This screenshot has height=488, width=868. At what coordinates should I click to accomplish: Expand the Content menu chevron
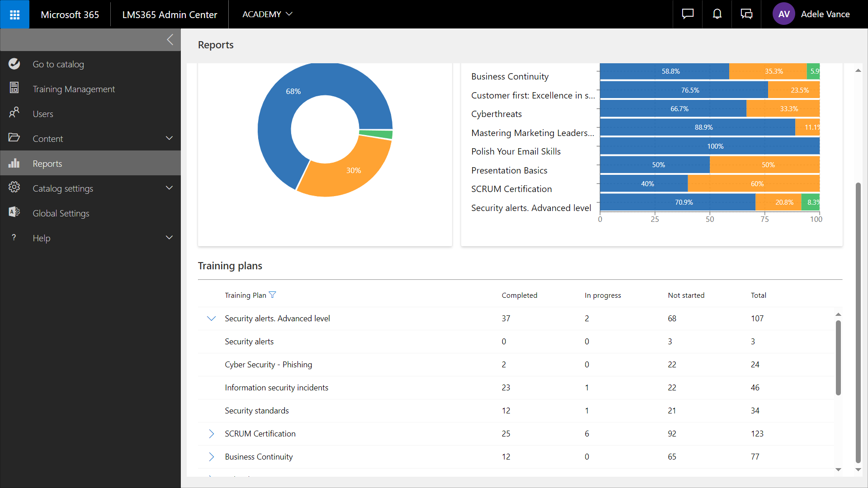pos(169,138)
